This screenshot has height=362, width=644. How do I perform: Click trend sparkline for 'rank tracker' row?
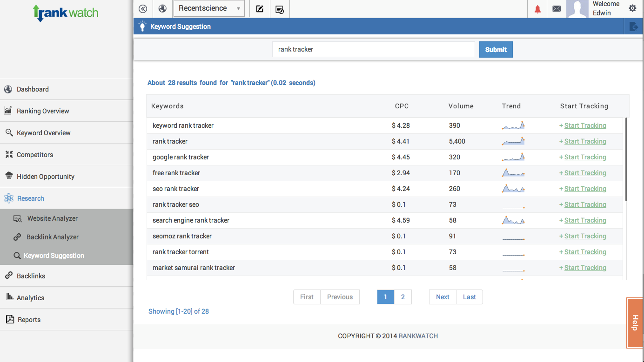pos(513,141)
